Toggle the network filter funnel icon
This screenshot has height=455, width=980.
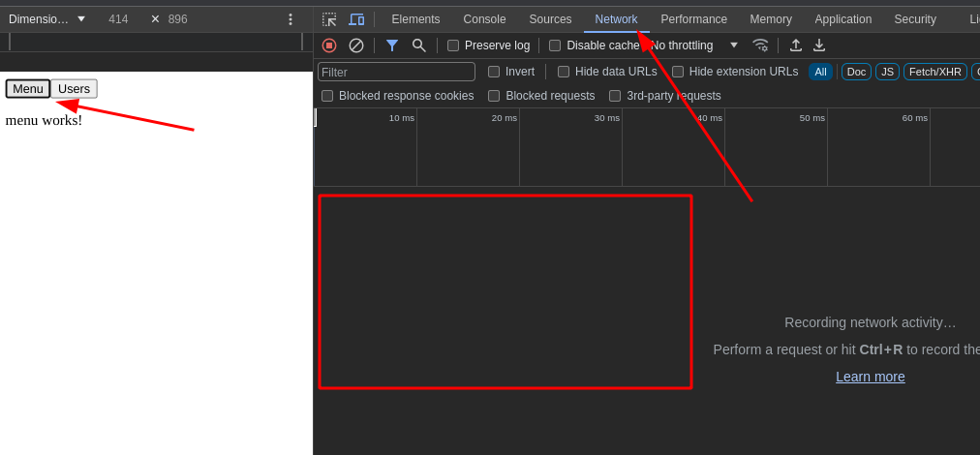point(392,45)
